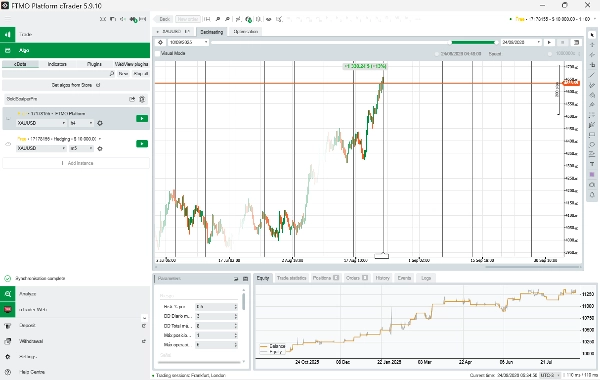Click the backtest timeline range slider

point(355,42)
